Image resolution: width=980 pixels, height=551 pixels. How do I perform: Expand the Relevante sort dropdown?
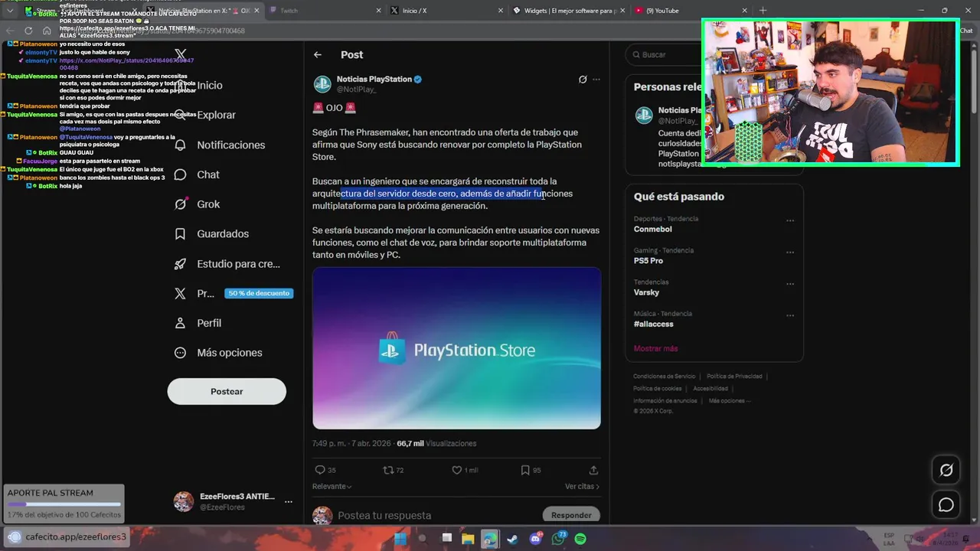point(332,486)
